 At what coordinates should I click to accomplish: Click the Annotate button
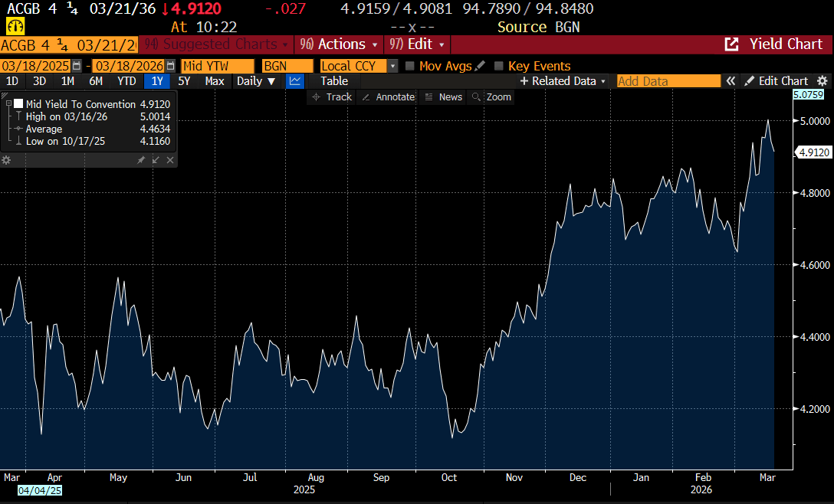point(388,97)
